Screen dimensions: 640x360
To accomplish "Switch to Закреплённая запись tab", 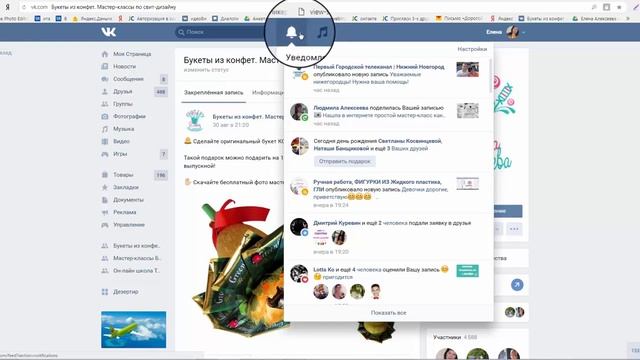I will pos(213,93).
